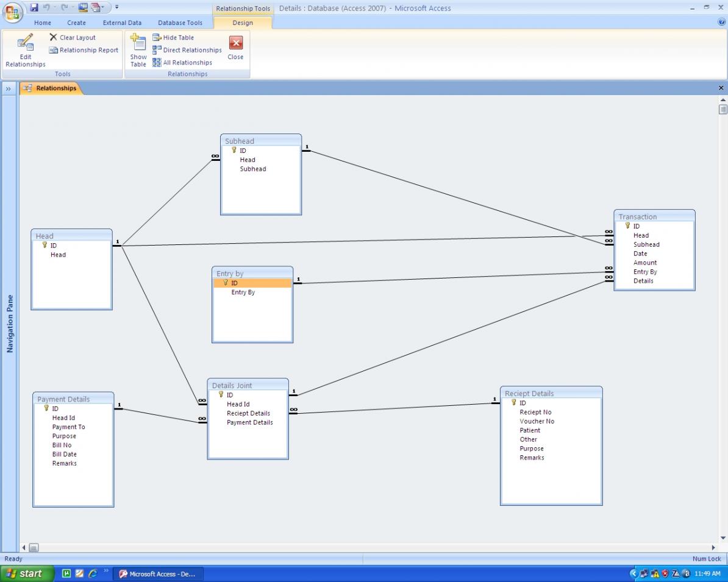Expand the Navigation Pane with chevron button
728x582 pixels.
(x=9, y=88)
